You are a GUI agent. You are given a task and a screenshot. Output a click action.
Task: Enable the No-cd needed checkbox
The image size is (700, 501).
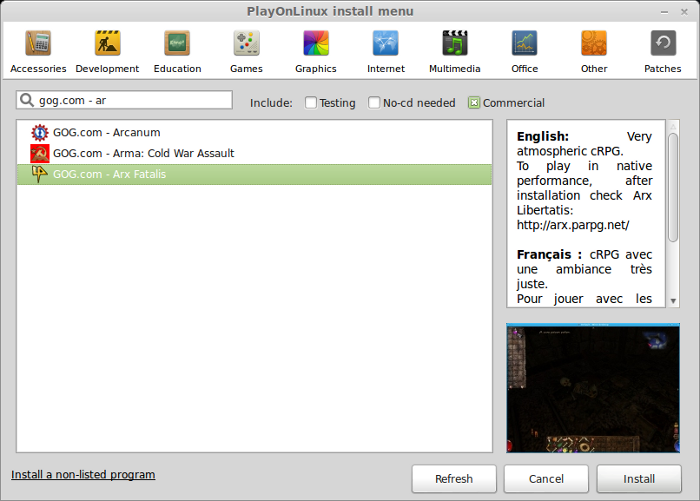coord(374,103)
